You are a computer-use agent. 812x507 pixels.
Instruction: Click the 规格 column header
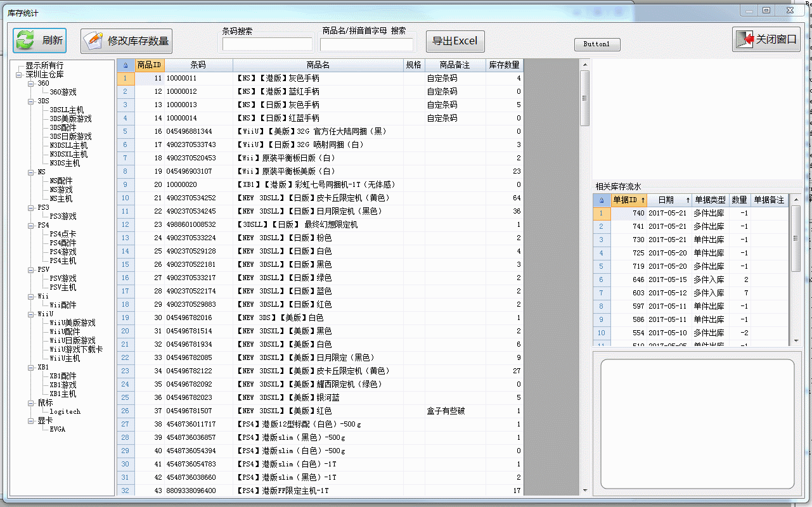[414, 65]
